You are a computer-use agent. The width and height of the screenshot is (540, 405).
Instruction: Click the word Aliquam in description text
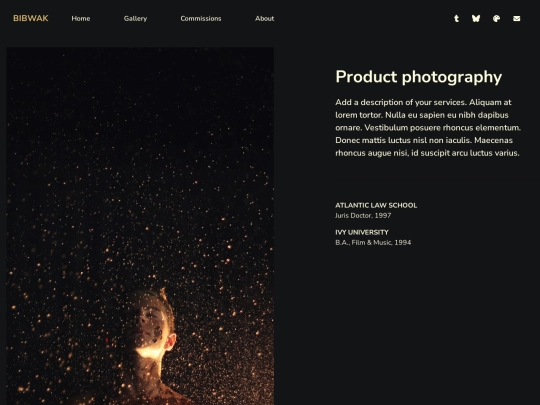(x=485, y=102)
